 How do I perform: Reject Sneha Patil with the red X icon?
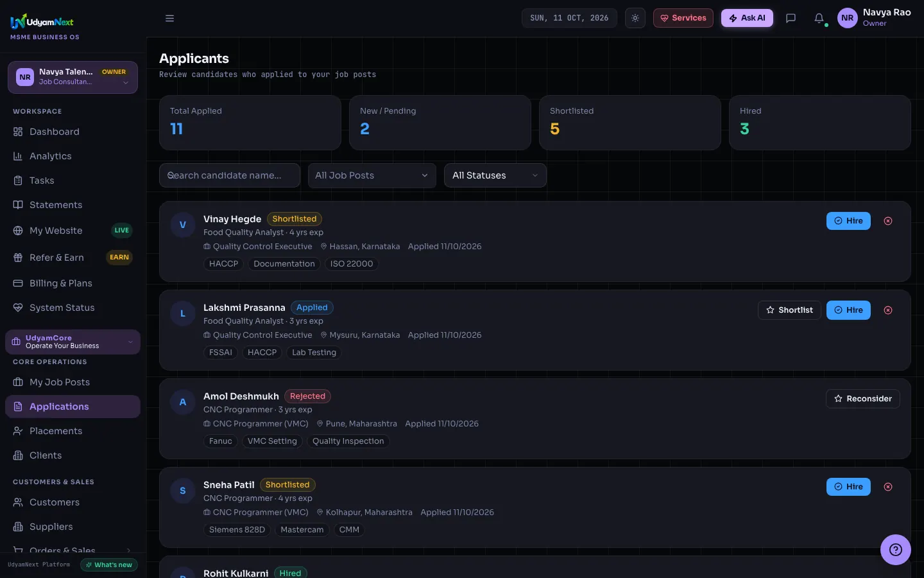[888, 487]
